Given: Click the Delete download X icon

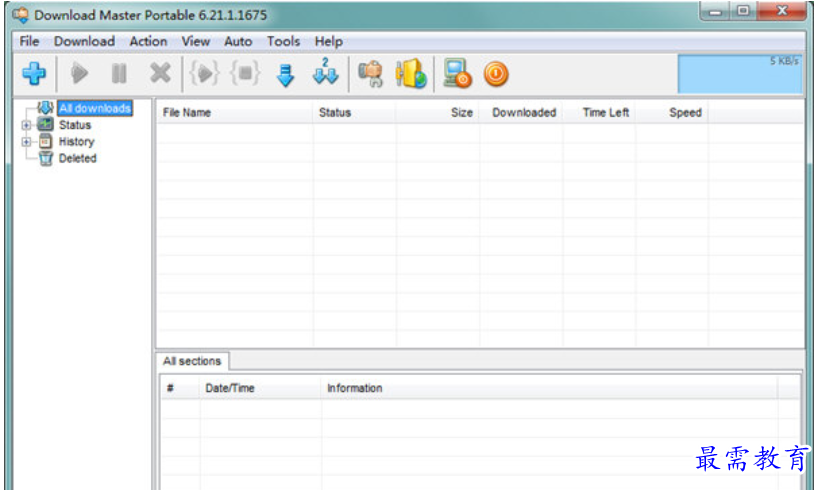Looking at the screenshot, I should click(x=160, y=74).
